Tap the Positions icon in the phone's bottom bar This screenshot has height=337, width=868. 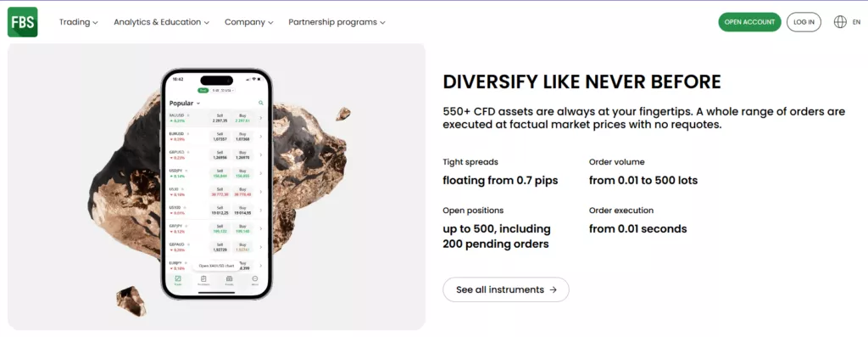click(x=203, y=280)
